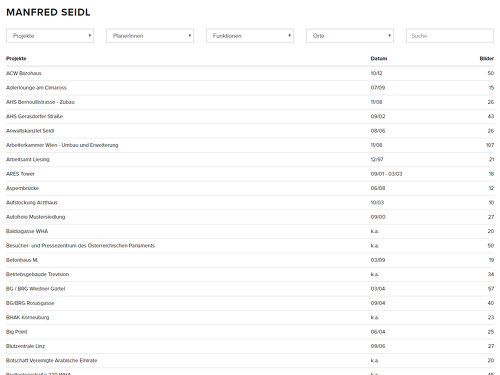Open Aufstockung Arzthaus project
The height and width of the screenshot is (375, 500).
click(32, 202)
